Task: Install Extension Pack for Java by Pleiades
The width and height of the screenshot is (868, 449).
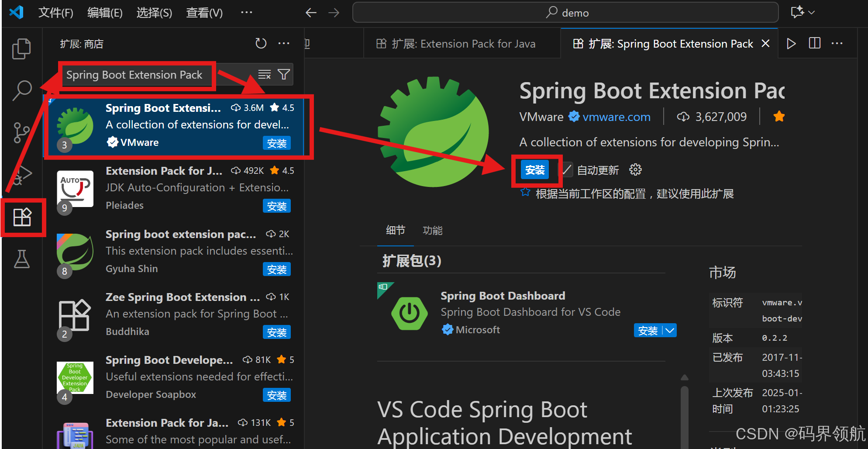Action: [x=277, y=206]
